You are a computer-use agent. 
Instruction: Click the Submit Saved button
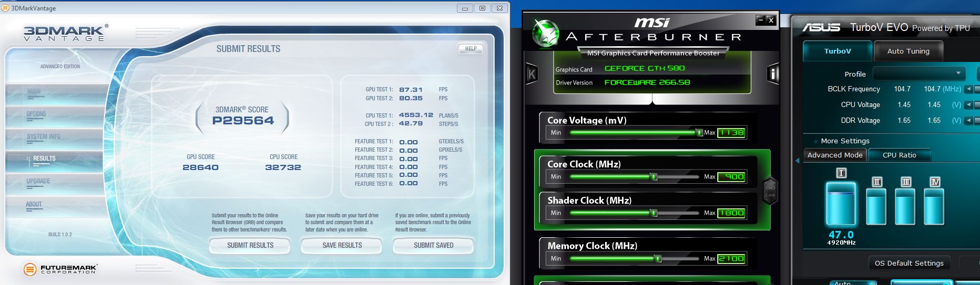click(433, 245)
